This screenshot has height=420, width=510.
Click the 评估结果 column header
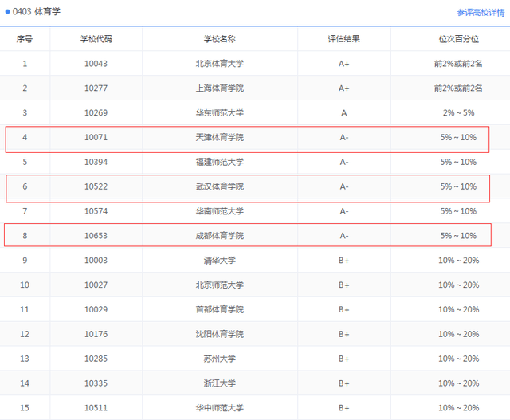coord(343,39)
